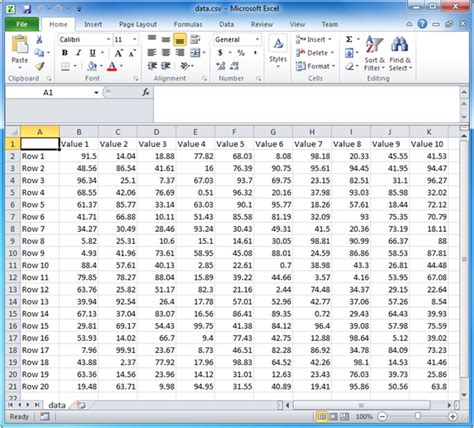Expand the General number format dropdown
Image resolution: width=474 pixels, height=428 pixels.
(257, 39)
